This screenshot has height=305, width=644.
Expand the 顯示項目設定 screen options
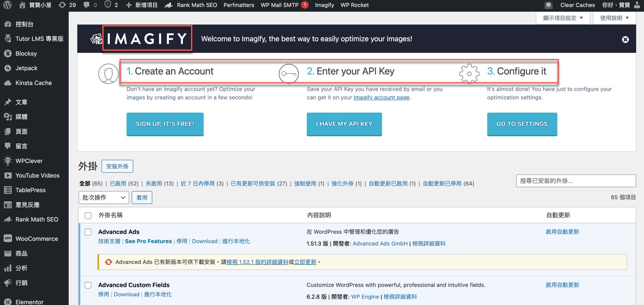point(563,18)
